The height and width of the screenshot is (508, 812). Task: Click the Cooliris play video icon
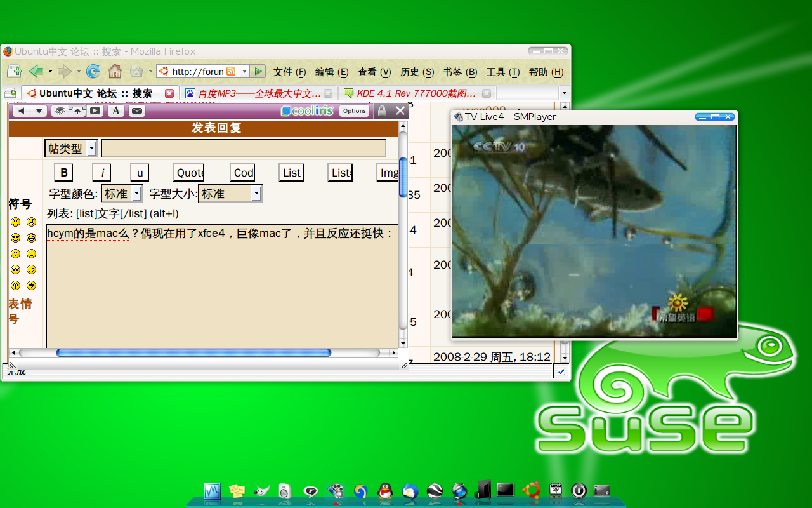(95, 111)
